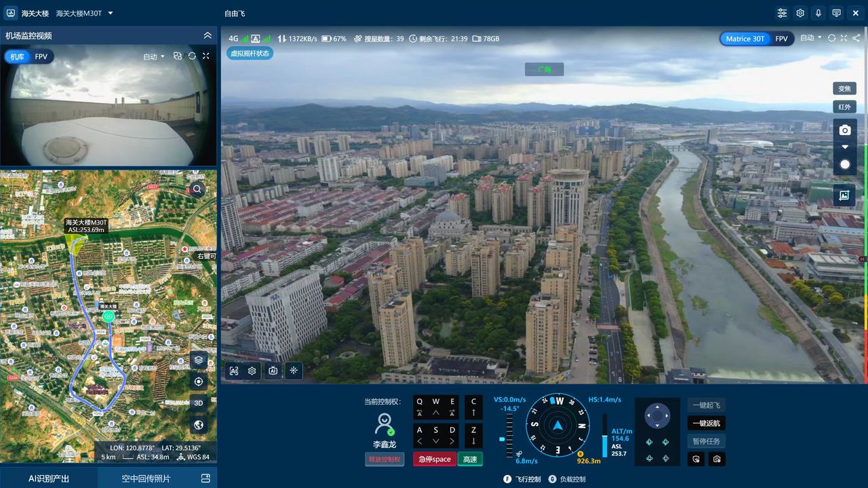This screenshot has height=488, width=868.
Task: Click the spotlight icon in video toolbar
Action: 294,371
